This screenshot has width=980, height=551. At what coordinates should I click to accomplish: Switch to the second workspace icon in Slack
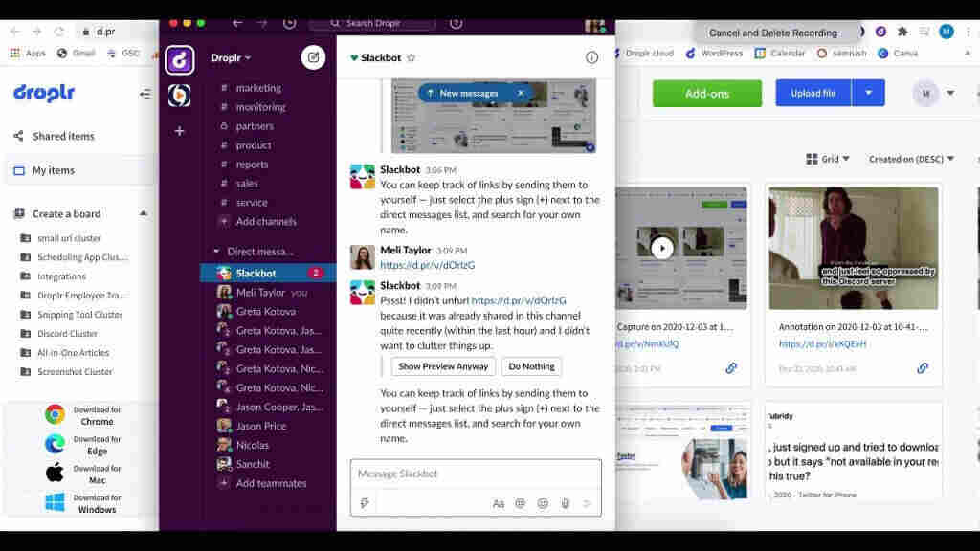[179, 96]
